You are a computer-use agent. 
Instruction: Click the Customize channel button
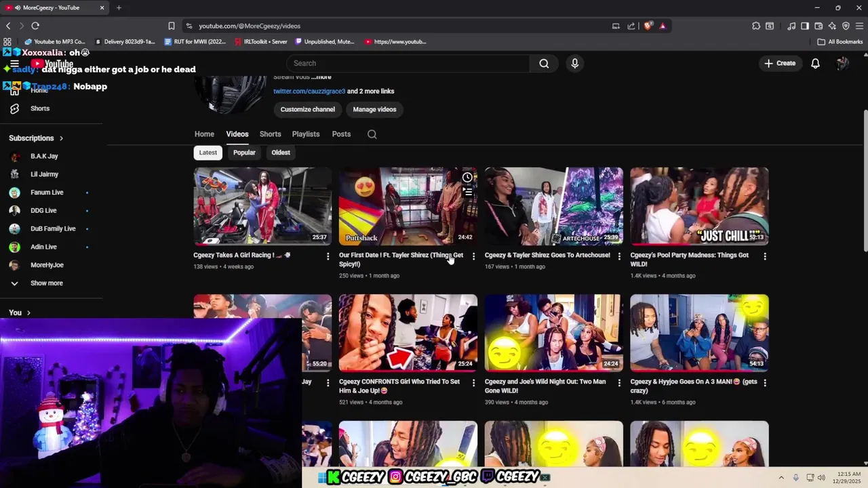point(308,109)
